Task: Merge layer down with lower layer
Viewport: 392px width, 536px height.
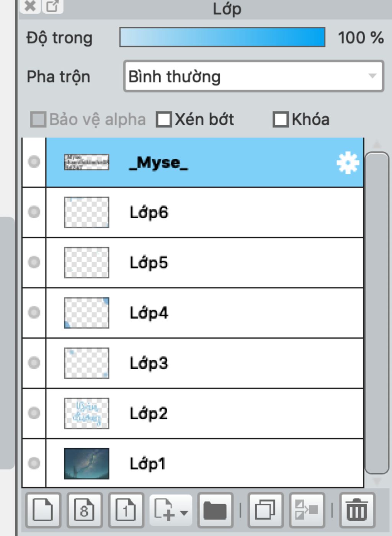Action: pyautogui.click(x=307, y=510)
